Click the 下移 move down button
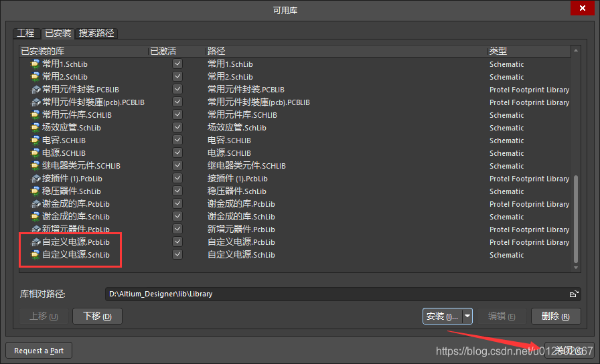 coord(97,316)
